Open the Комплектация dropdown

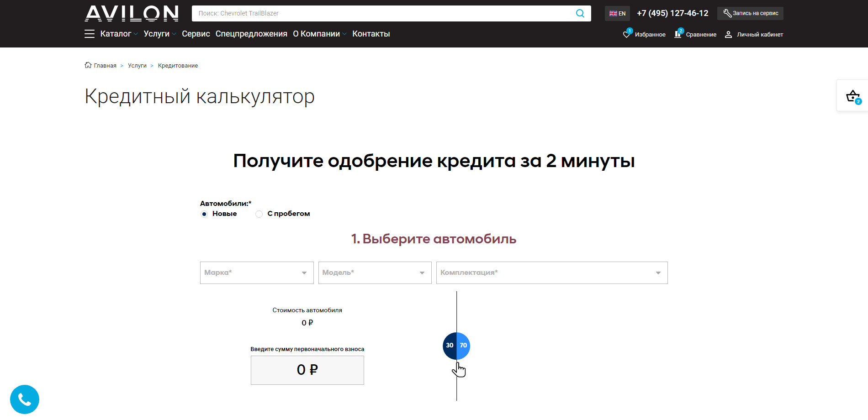552,273
